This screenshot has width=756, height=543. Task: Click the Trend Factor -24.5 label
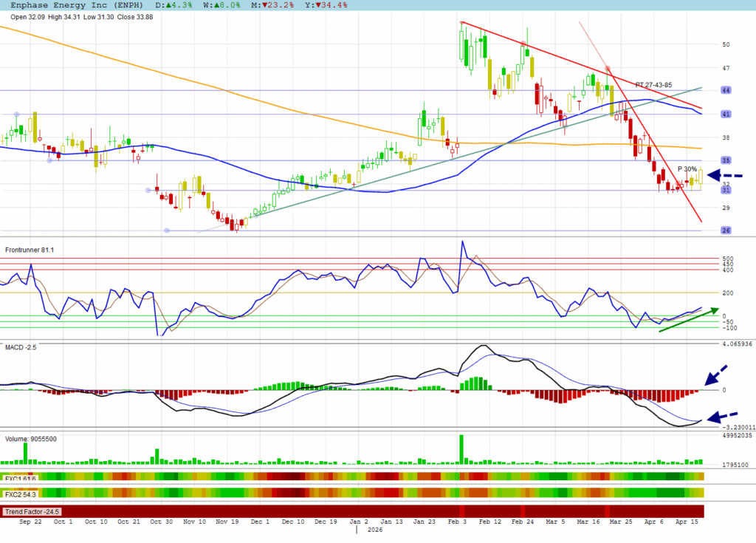pyautogui.click(x=32, y=511)
